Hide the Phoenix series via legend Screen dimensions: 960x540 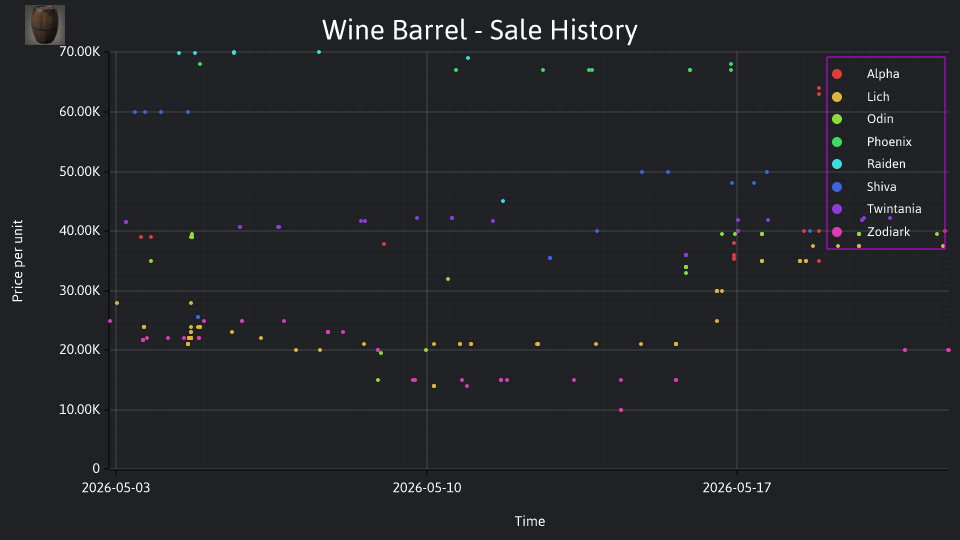point(872,141)
